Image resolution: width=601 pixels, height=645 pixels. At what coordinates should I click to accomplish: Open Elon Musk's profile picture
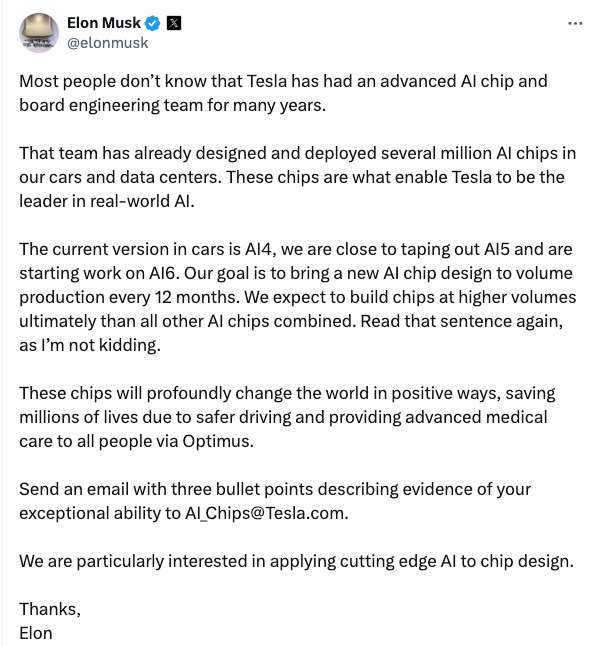(x=38, y=33)
